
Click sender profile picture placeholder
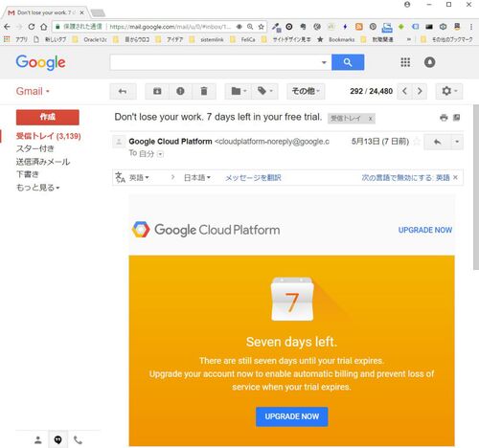click(119, 142)
